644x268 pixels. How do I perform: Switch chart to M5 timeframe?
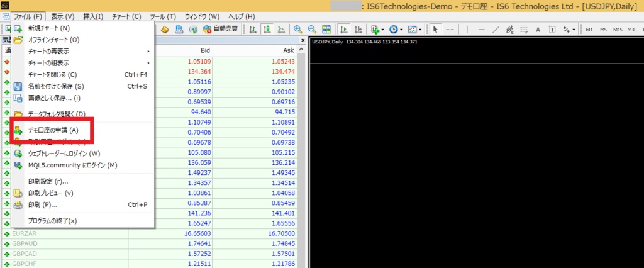603,30
